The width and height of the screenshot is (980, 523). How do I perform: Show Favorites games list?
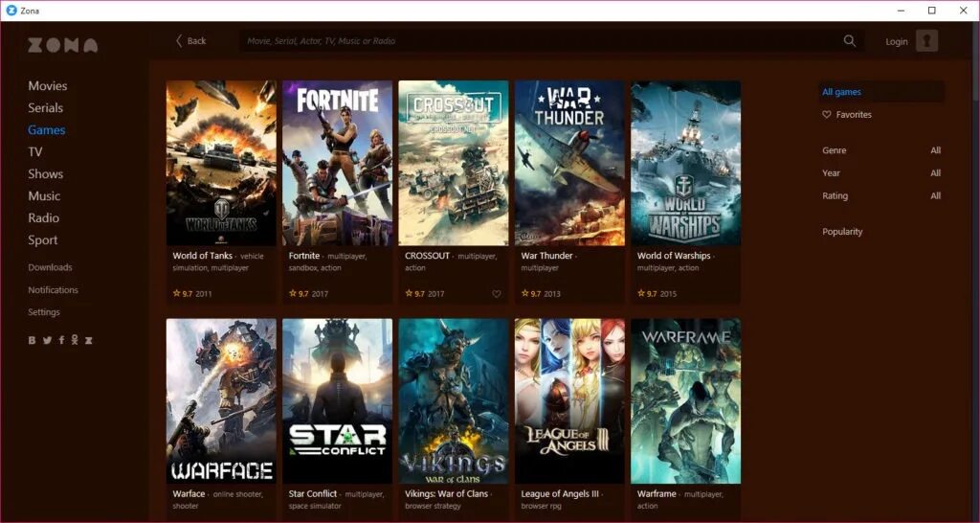(x=847, y=115)
